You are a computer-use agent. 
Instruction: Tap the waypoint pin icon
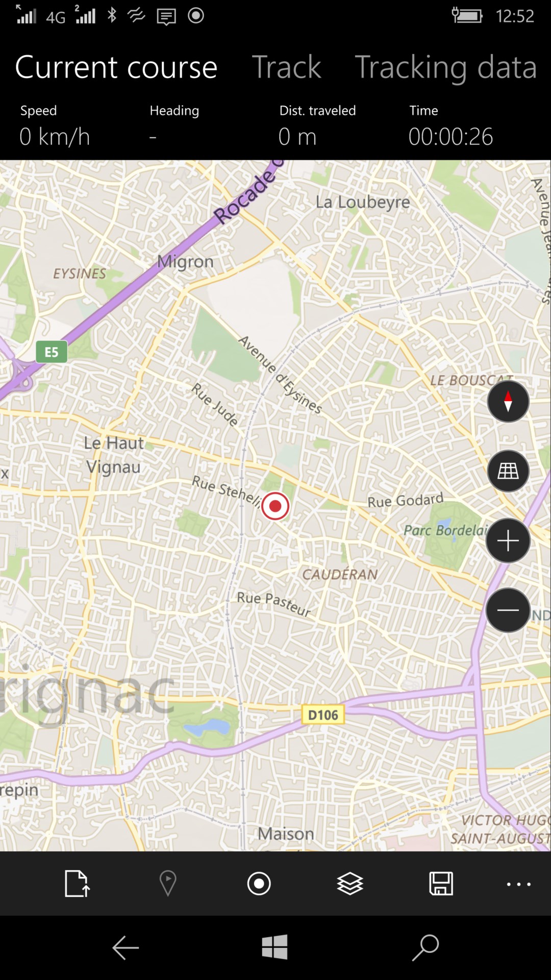coord(168,884)
